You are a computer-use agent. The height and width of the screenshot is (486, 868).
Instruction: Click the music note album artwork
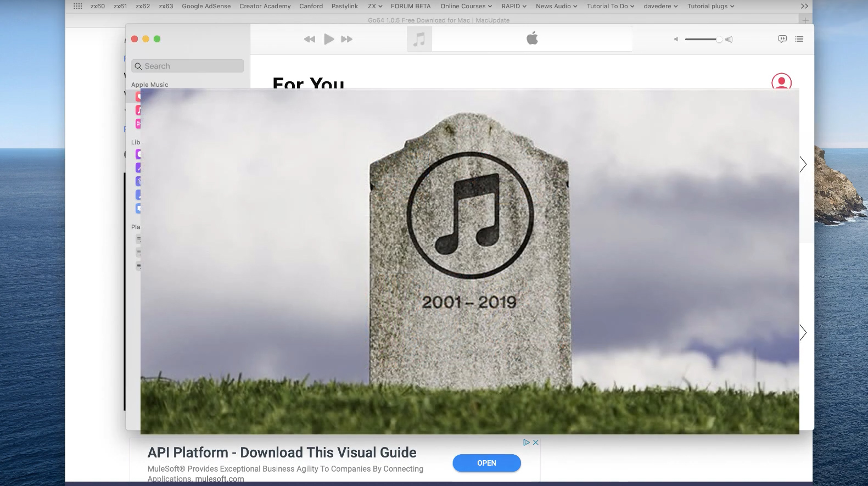pos(419,40)
